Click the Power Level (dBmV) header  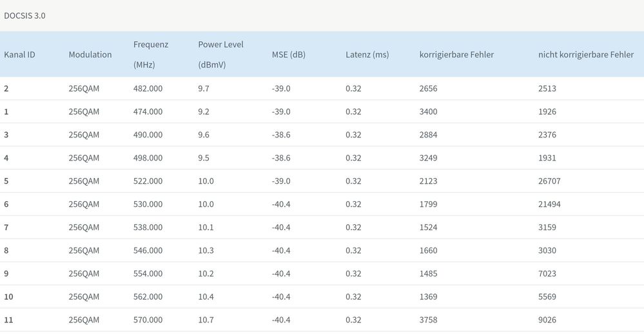[x=220, y=55]
